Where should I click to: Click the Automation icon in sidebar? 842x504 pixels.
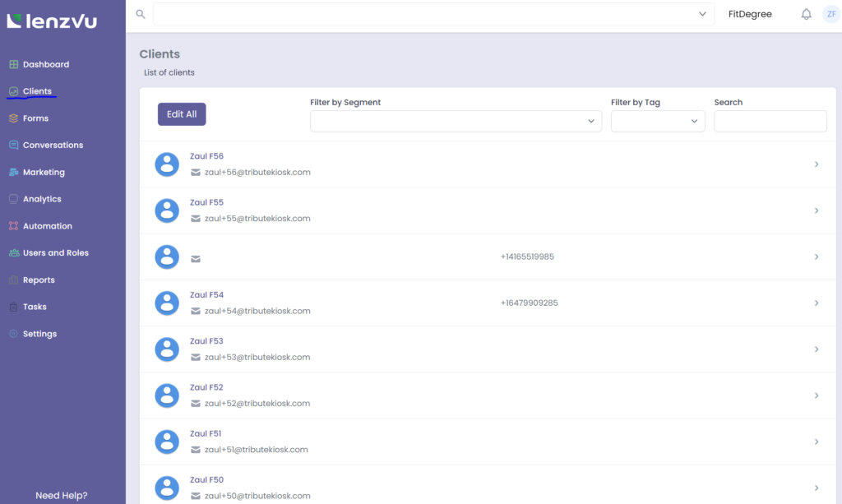[x=13, y=226]
